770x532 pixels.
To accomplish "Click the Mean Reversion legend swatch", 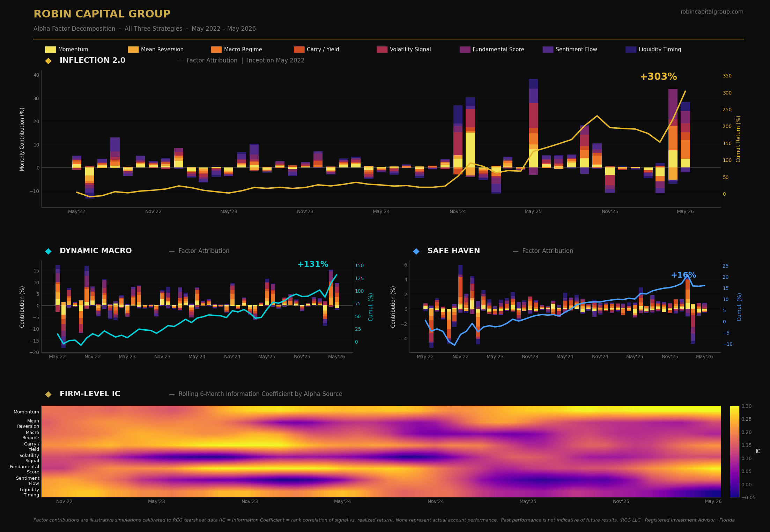I will tap(133, 50).
